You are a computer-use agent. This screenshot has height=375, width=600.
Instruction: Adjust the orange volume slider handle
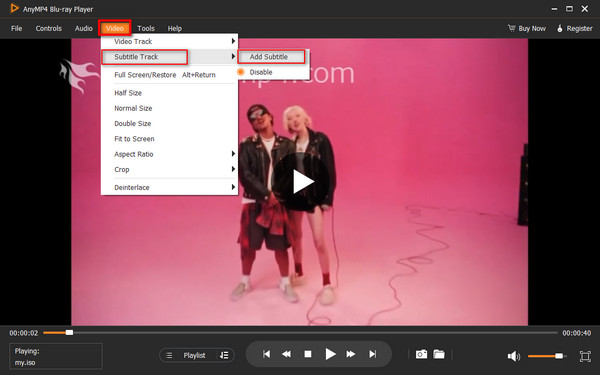pyautogui.click(x=559, y=356)
